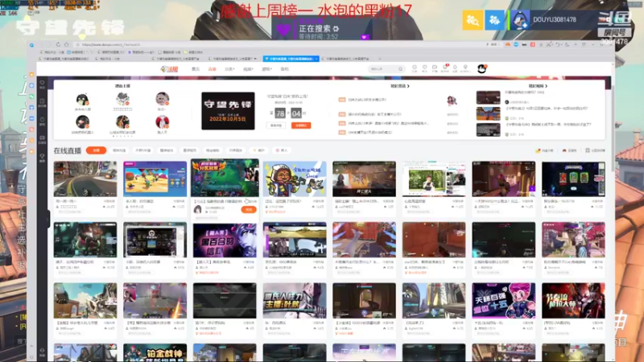Screen dimensions: 644x362
Task: Click the header icon with red notification badge
Action: pos(444,68)
